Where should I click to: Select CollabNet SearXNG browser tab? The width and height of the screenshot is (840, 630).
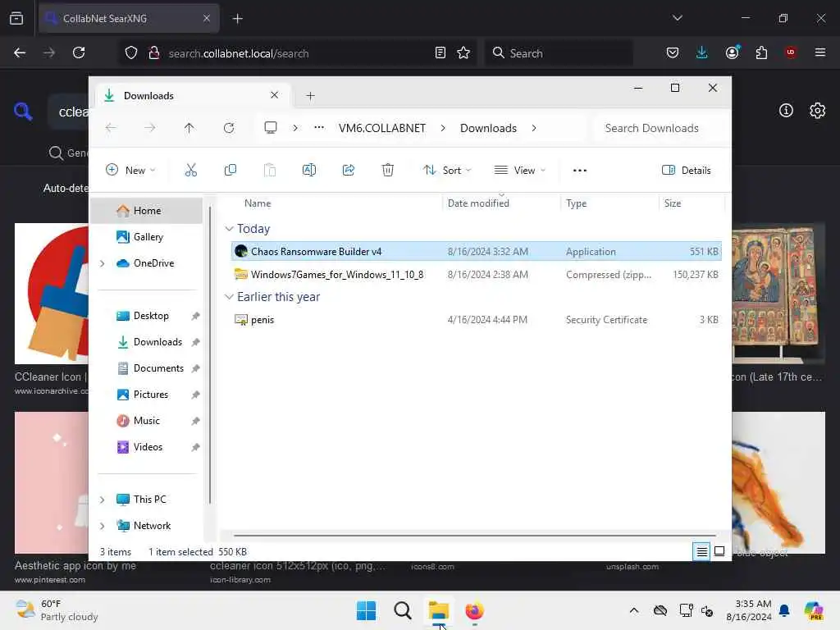click(x=129, y=18)
